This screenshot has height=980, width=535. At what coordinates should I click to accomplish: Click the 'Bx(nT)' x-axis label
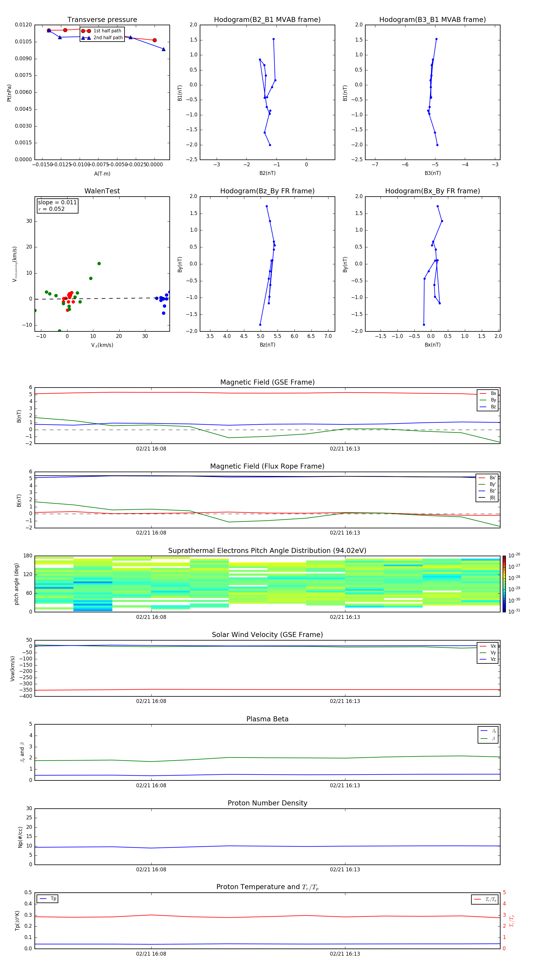[x=432, y=345]
